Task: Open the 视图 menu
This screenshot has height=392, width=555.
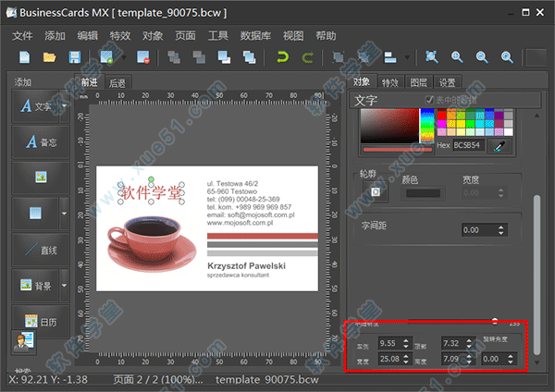Action: tap(293, 36)
